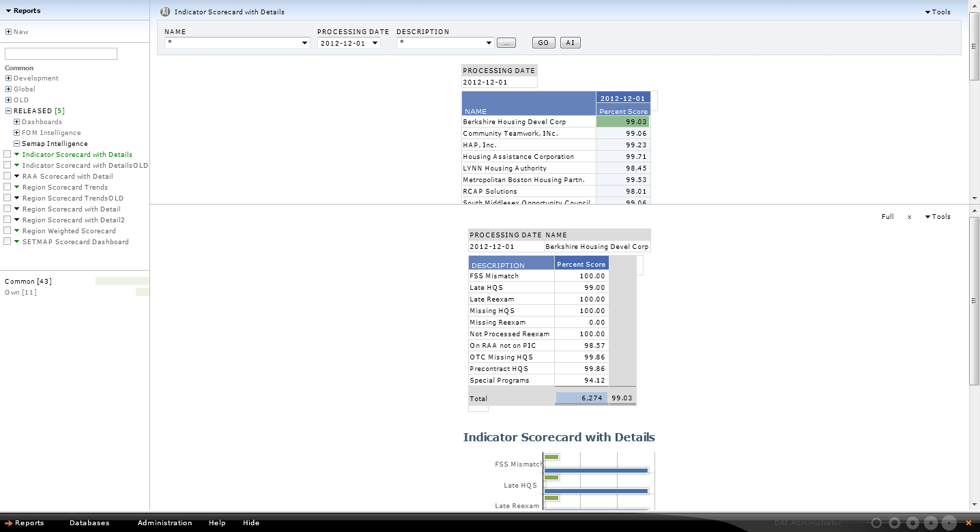
Task: Open the Region Weighted Scorecard report
Action: click(69, 231)
